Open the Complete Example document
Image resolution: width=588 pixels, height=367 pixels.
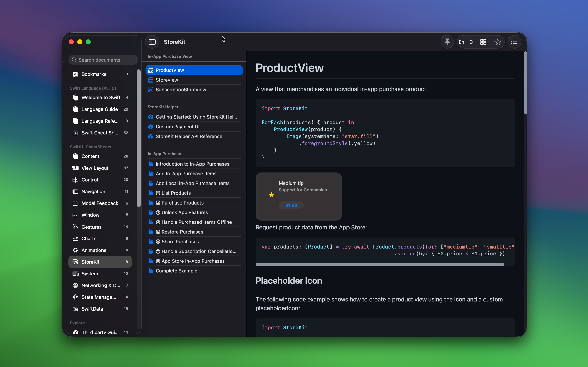[176, 271]
